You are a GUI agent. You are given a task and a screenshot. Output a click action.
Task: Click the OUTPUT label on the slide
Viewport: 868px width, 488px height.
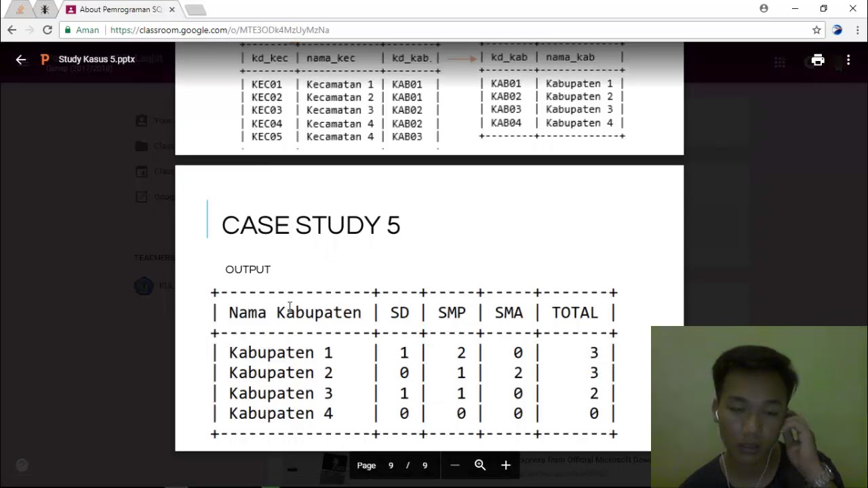pyautogui.click(x=248, y=270)
